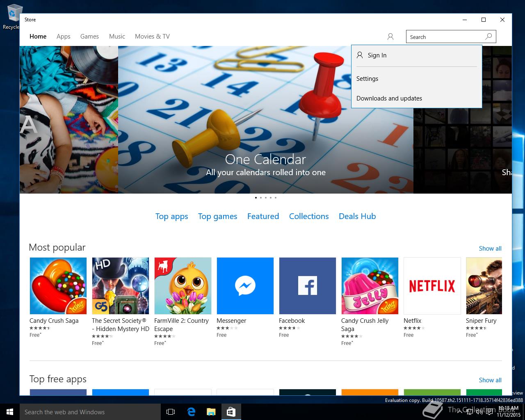Launch Microsoft Edge from taskbar
Screen dimensions: 525x420
191,412
